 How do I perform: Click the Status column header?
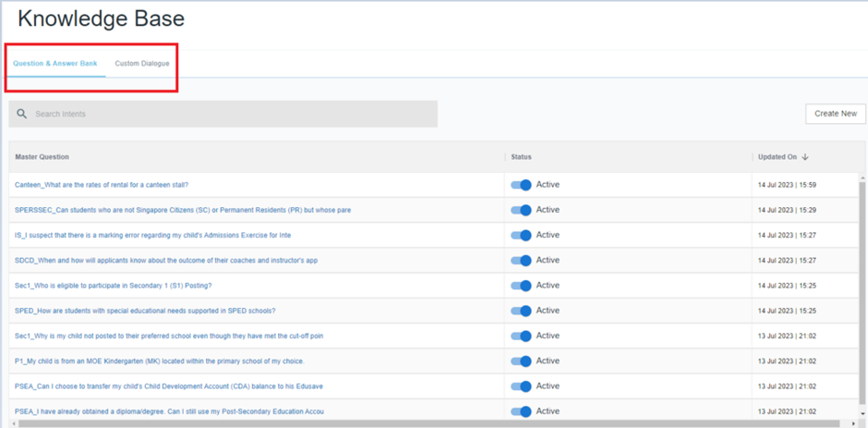[x=521, y=157]
